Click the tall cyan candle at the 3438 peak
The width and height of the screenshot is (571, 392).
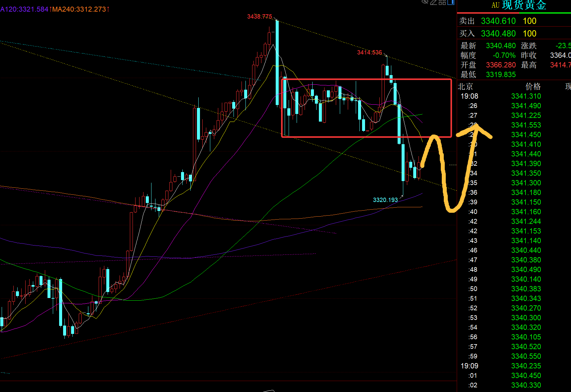[x=277, y=63]
